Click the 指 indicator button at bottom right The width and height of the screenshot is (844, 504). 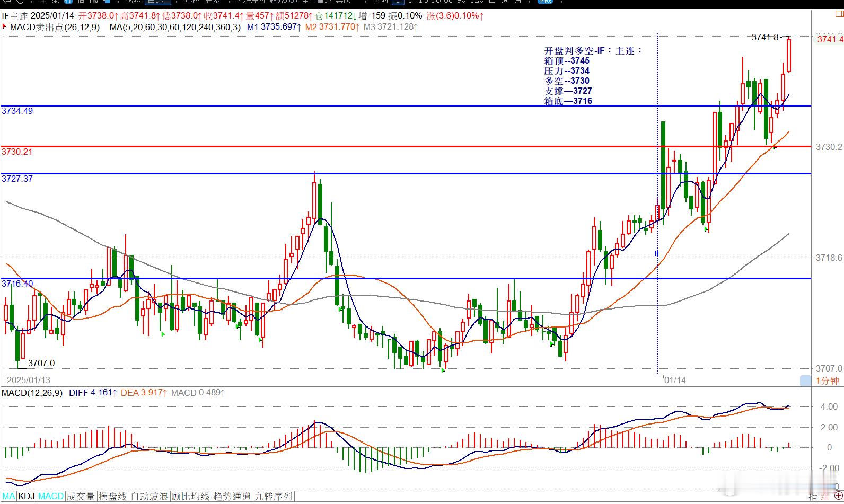[813, 497]
